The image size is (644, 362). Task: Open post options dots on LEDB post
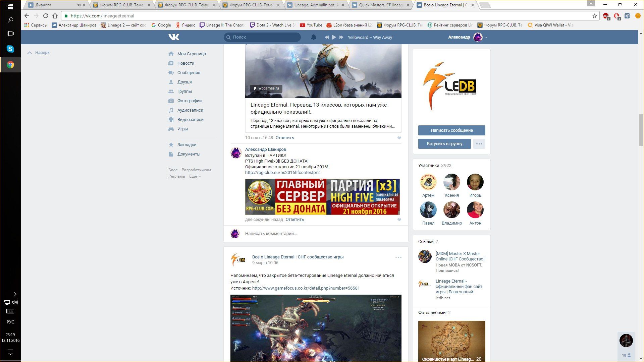(x=398, y=257)
